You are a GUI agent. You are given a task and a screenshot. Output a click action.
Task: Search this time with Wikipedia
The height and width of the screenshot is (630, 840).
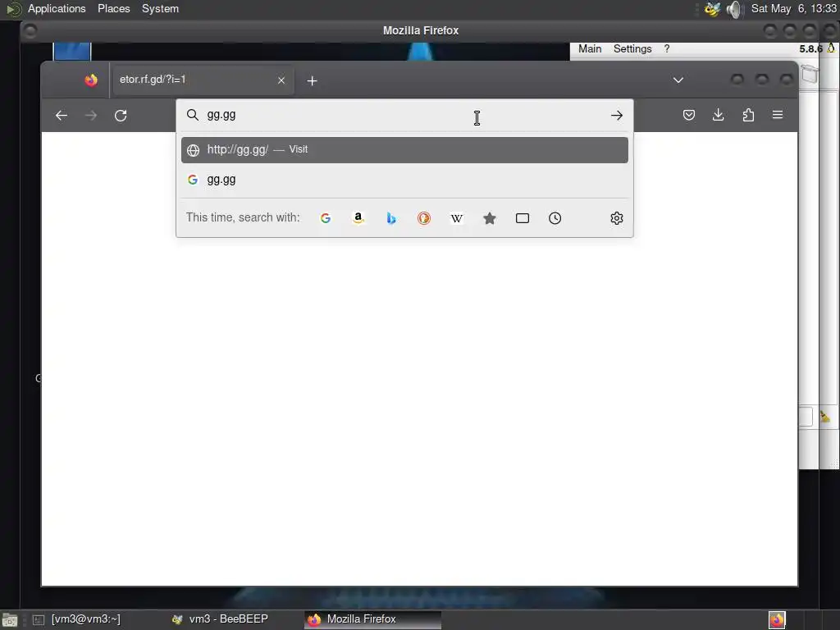pos(456,218)
